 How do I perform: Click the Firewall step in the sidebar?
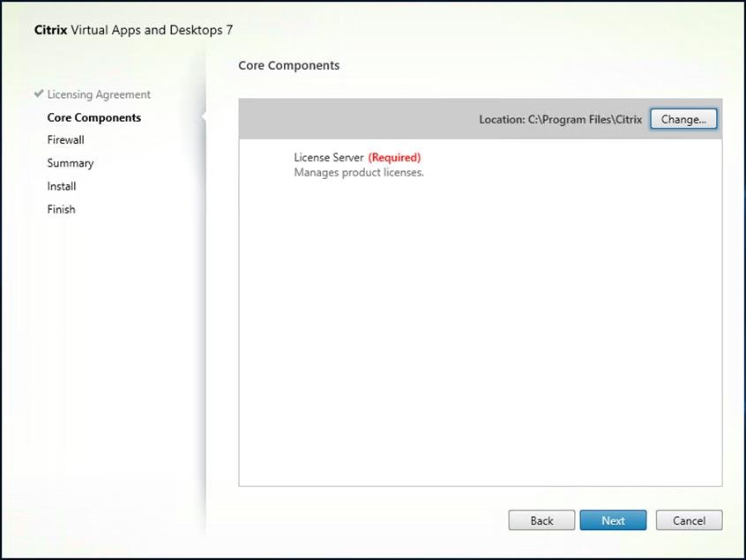(x=65, y=139)
